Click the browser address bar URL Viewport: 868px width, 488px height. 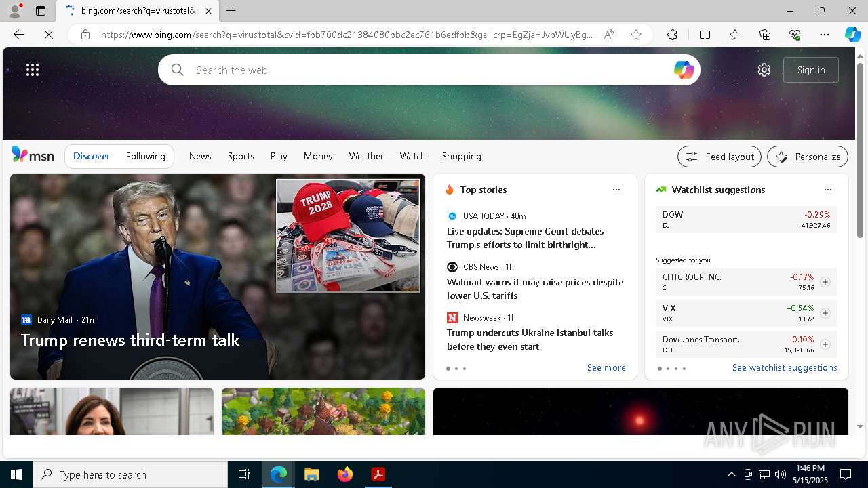point(347,35)
